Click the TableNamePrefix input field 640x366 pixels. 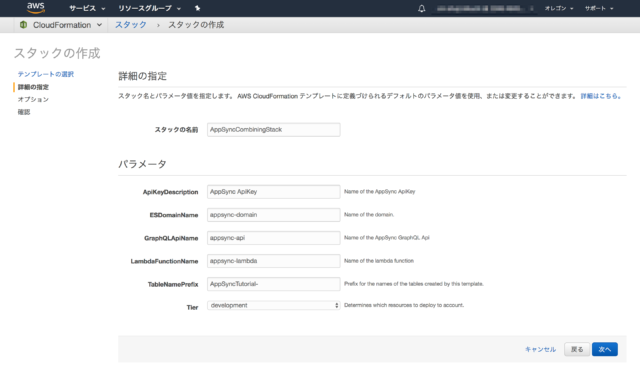click(273, 284)
